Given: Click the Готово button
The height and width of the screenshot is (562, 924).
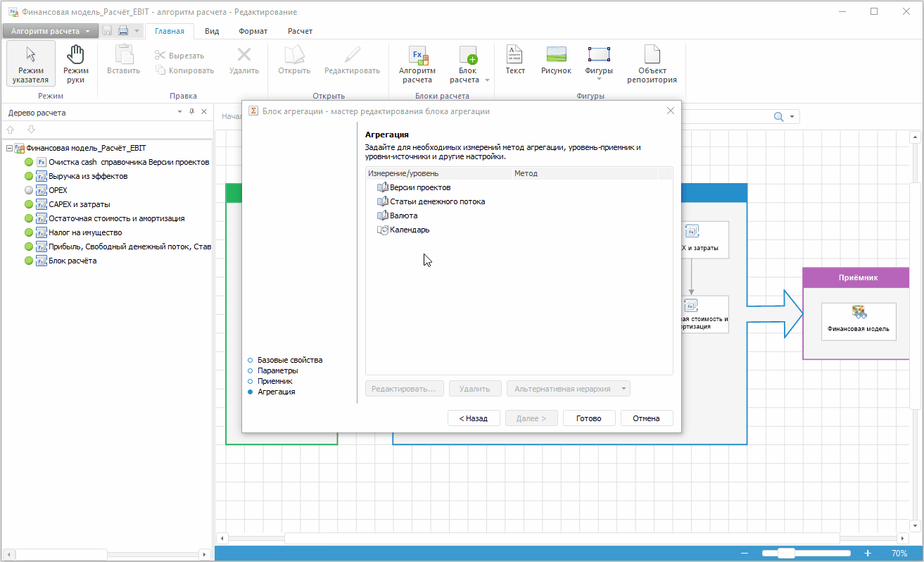Looking at the screenshot, I should (x=589, y=418).
